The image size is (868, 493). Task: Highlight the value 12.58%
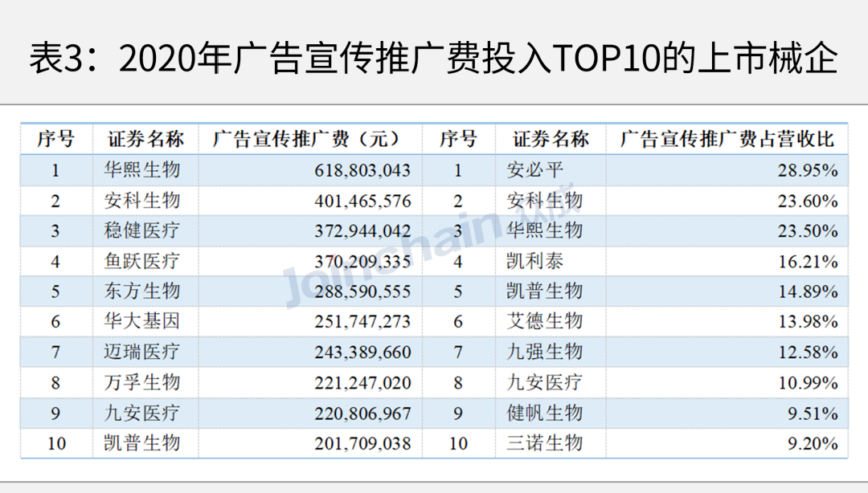(808, 352)
